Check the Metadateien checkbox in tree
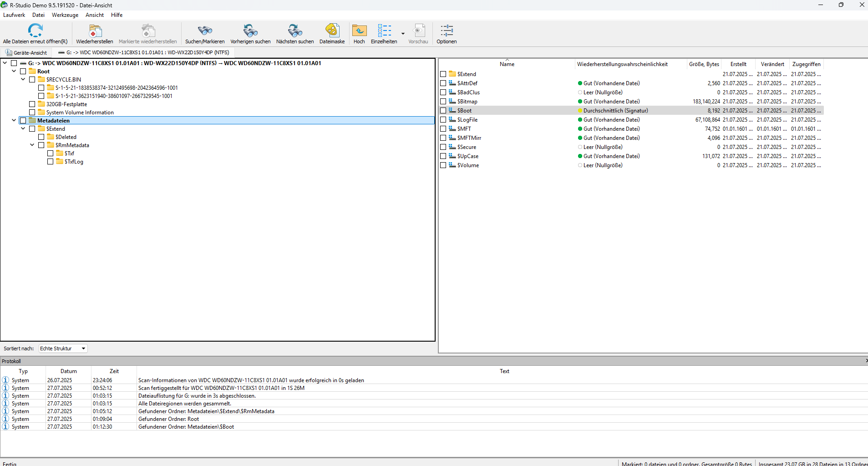 [23, 121]
